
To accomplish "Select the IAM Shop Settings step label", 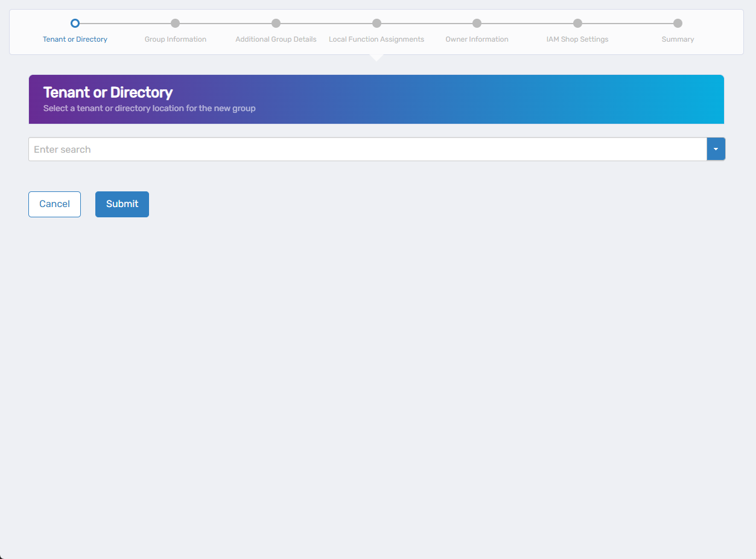I will 577,39.
